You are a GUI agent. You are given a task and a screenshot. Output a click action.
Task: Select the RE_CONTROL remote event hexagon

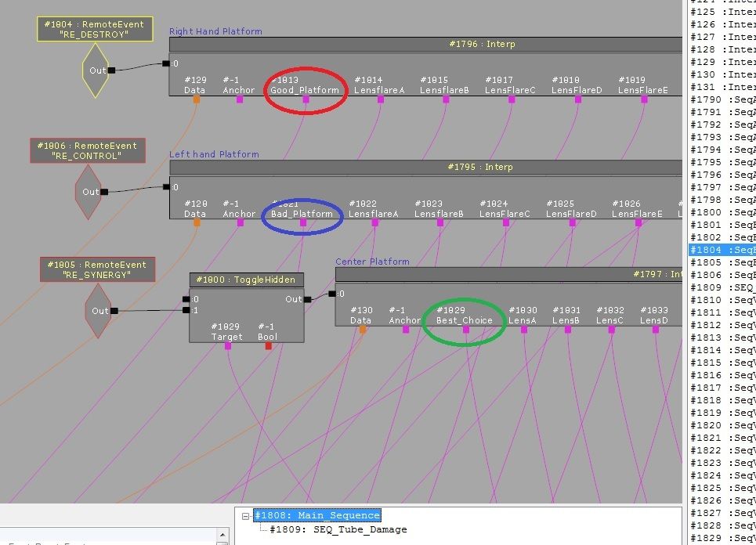[89, 192]
